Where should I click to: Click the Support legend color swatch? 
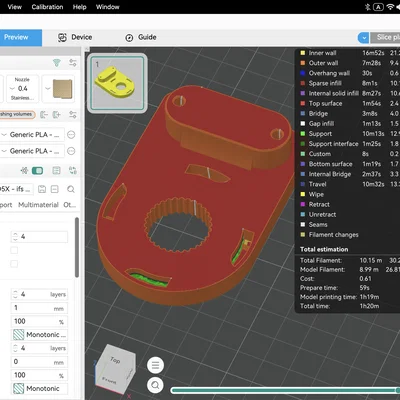pos(303,134)
